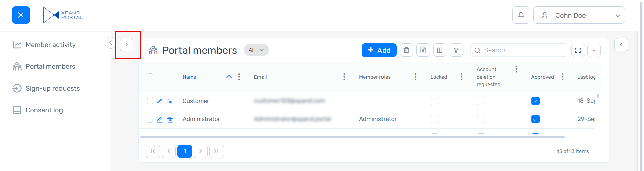Export members to Excel
This screenshot has width=644, height=171.
pyautogui.click(x=423, y=50)
